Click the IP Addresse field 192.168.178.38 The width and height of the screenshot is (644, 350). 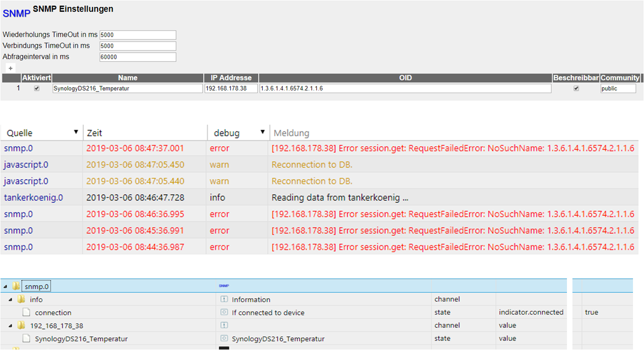click(231, 88)
